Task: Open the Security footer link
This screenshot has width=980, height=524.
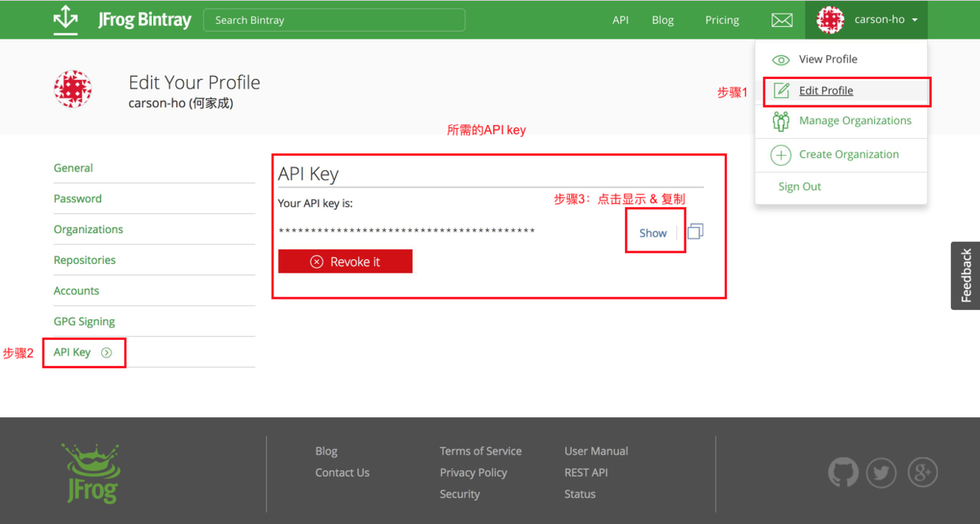Action: (460, 494)
